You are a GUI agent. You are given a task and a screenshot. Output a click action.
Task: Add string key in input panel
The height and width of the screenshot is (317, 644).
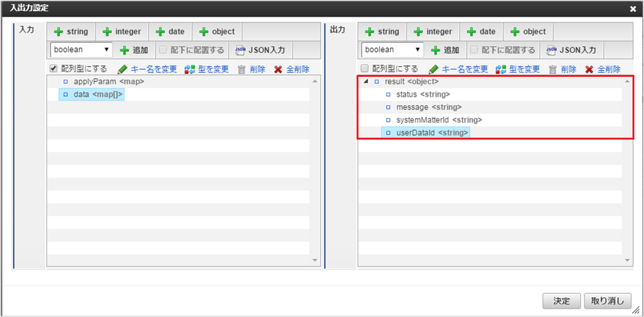[71, 31]
